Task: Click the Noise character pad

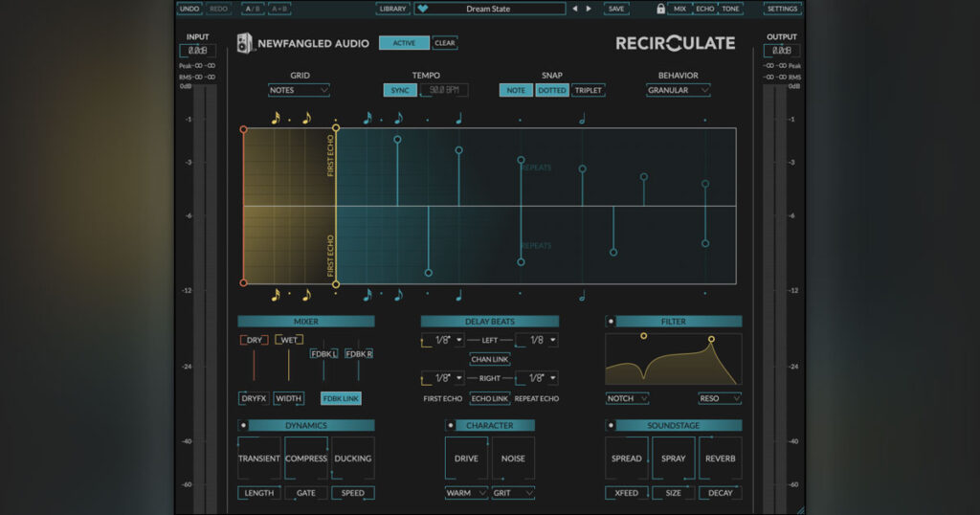Action: [513, 459]
